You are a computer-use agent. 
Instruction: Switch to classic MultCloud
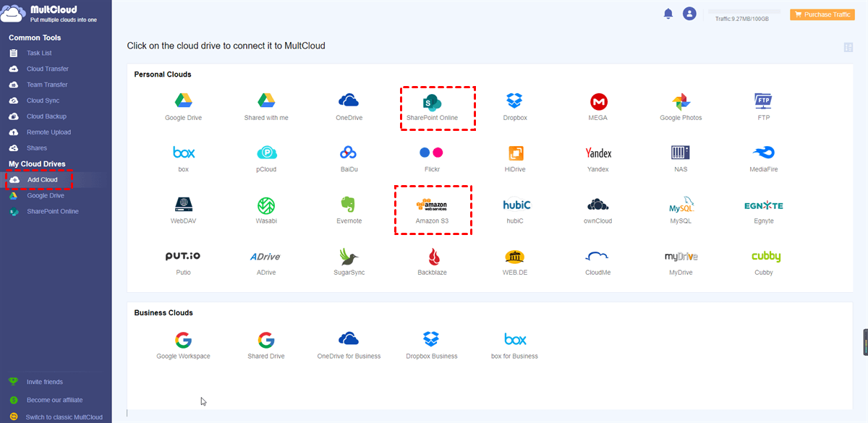64,417
